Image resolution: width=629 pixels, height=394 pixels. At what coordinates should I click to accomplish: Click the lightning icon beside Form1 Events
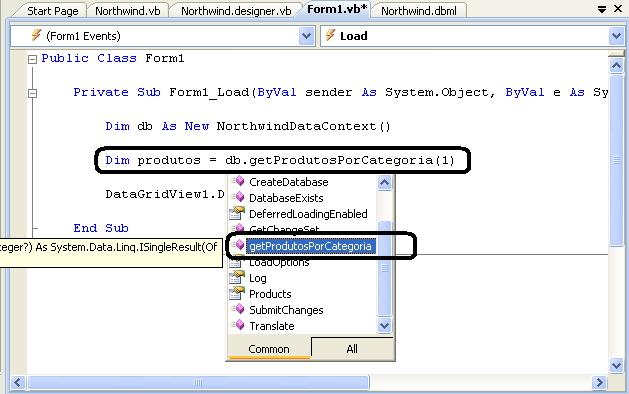[x=36, y=35]
